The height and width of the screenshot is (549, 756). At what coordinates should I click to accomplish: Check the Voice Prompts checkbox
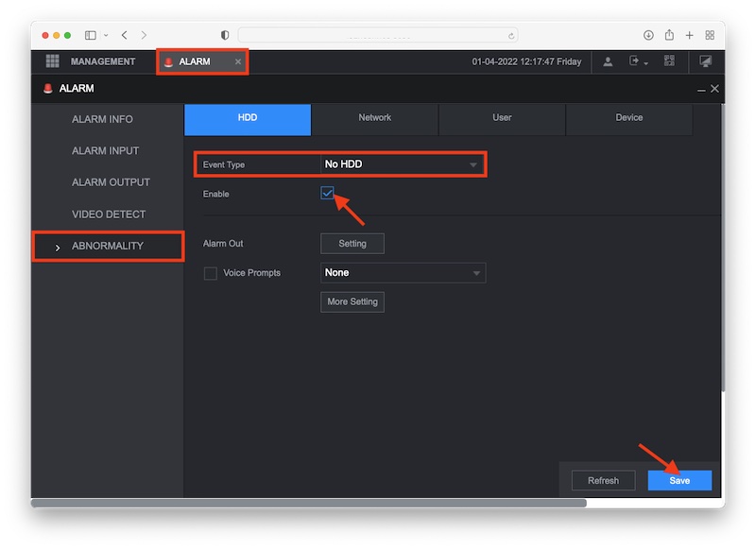coord(211,273)
